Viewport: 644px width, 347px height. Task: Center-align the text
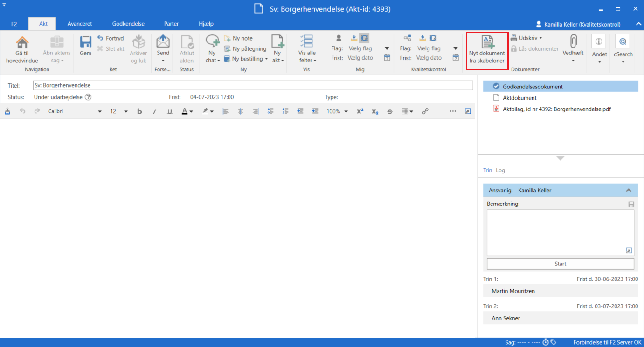pos(241,111)
